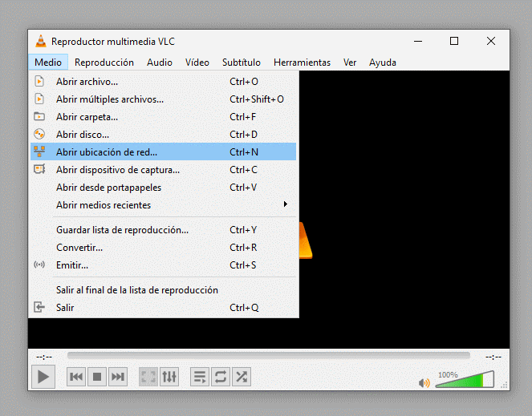Choose Abrir archivo... from the menu
The height and width of the screenshot is (416, 532).
point(163,82)
